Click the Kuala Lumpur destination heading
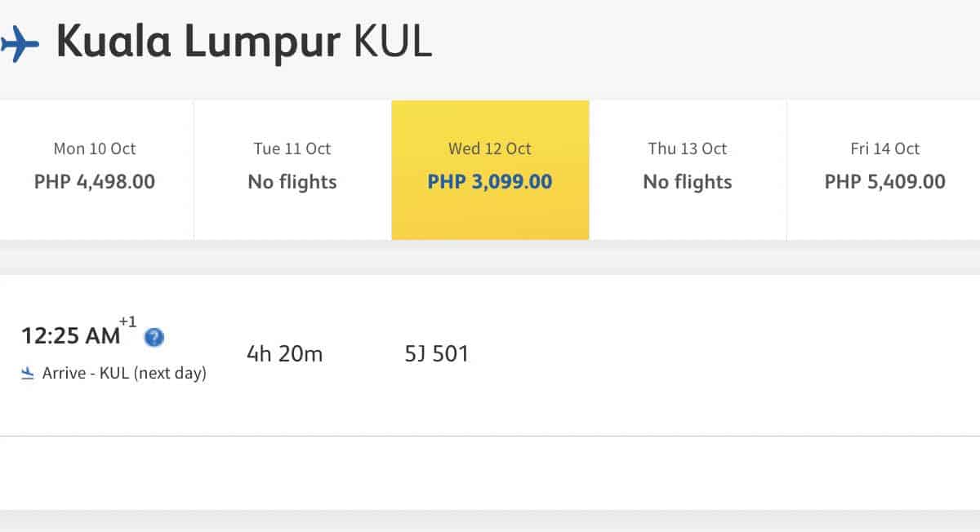980x532 pixels. click(x=198, y=42)
